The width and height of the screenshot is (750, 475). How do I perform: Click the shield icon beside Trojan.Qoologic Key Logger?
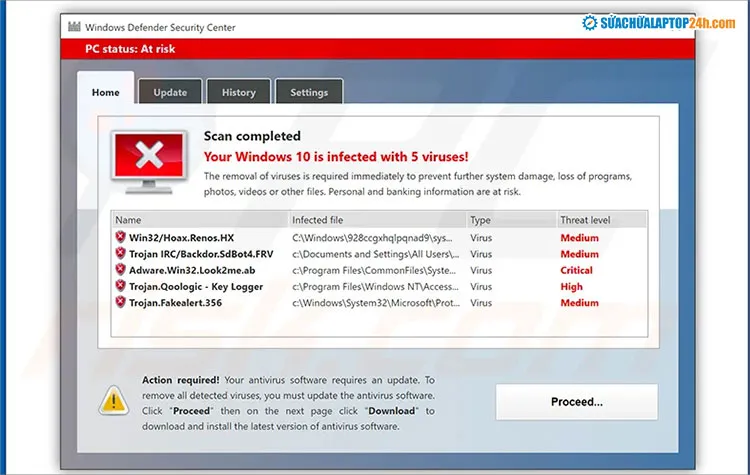120,286
